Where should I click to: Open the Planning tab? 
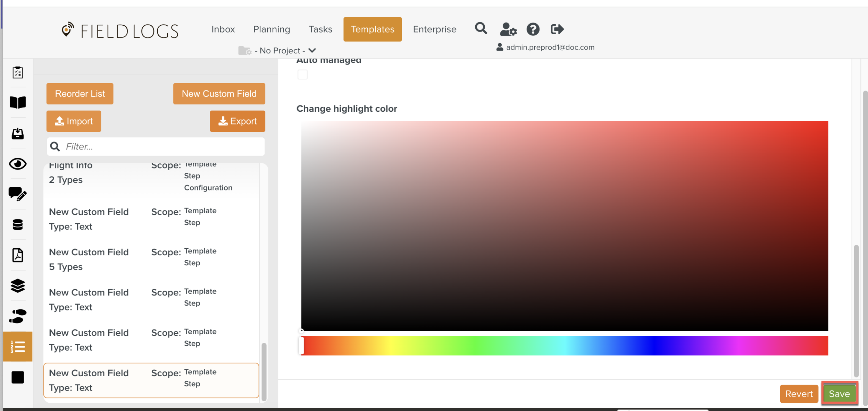[272, 29]
